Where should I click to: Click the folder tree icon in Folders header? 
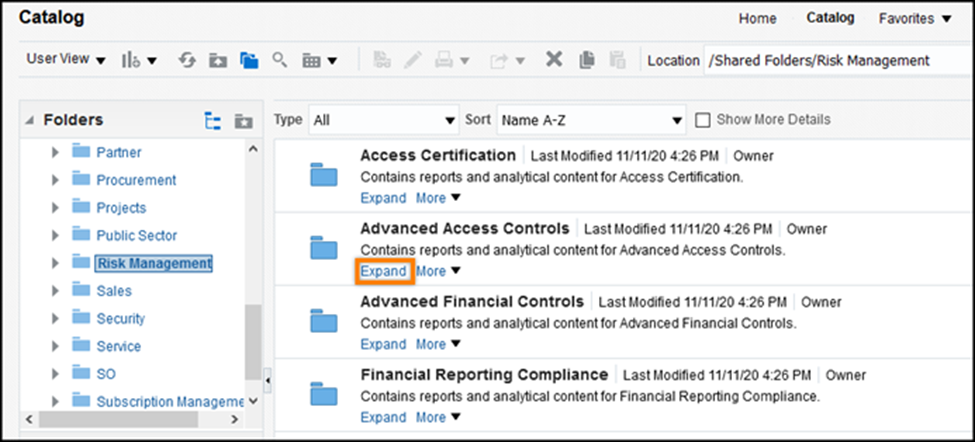[x=212, y=121]
